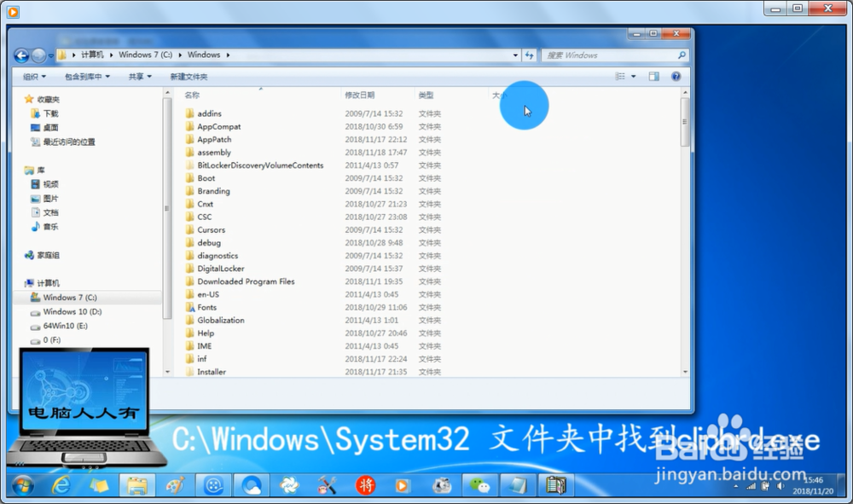This screenshot has height=504, width=853.
Task: Click the search magnifier icon
Action: (682, 55)
